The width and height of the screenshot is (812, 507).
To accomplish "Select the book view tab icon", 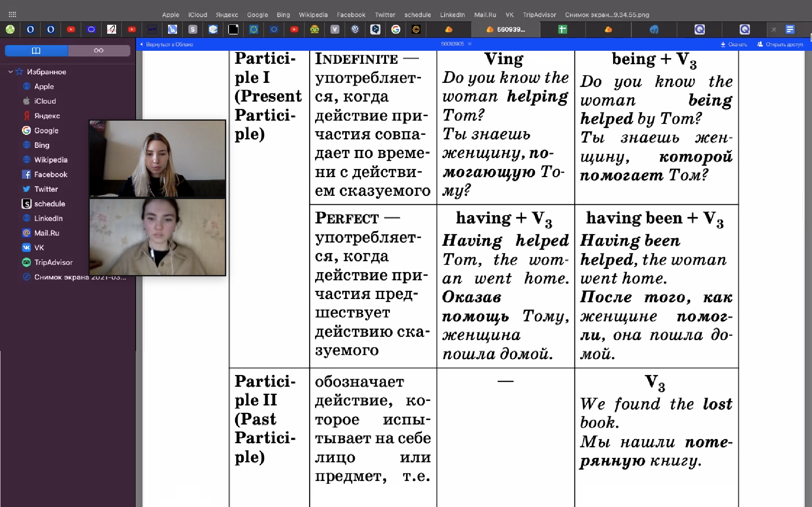I will click(x=36, y=51).
